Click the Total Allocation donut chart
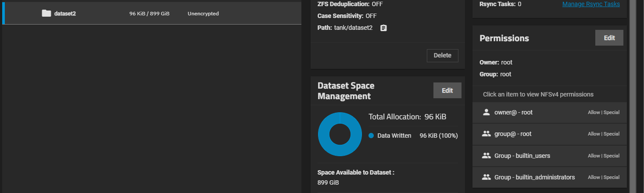This screenshot has width=644, height=193. pyautogui.click(x=340, y=134)
